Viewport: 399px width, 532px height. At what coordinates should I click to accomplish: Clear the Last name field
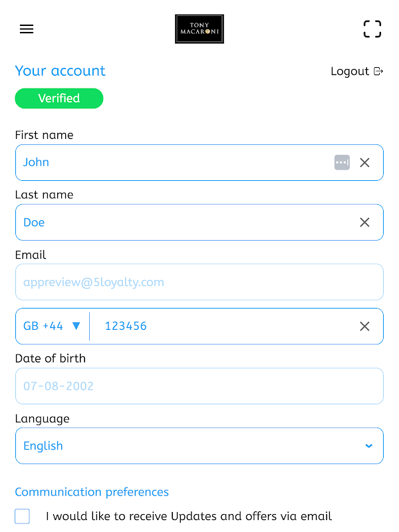pos(364,222)
